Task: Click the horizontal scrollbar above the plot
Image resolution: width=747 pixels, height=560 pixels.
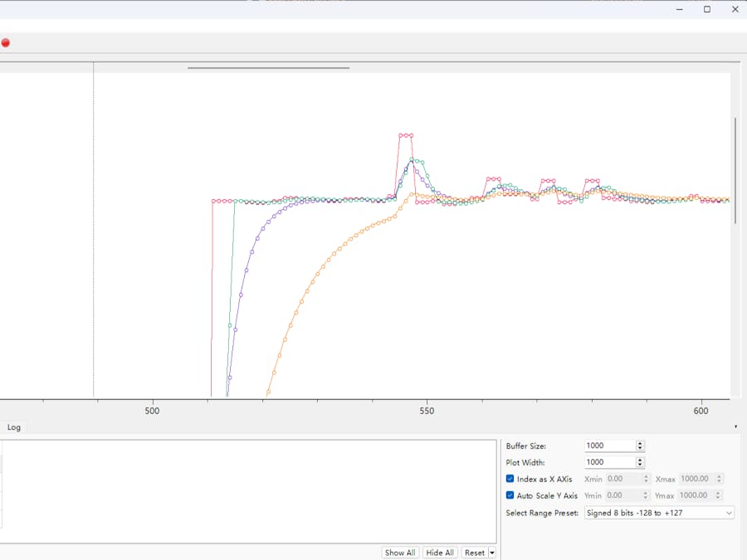Action: (268, 68)
